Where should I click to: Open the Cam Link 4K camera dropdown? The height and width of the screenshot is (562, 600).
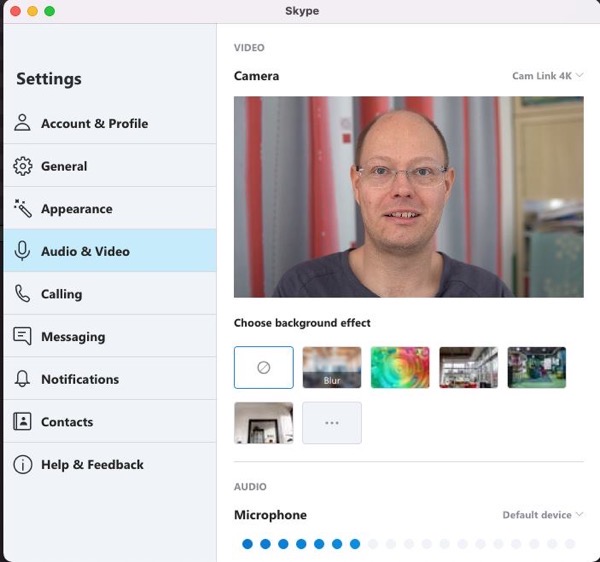(x=548, y=76)
